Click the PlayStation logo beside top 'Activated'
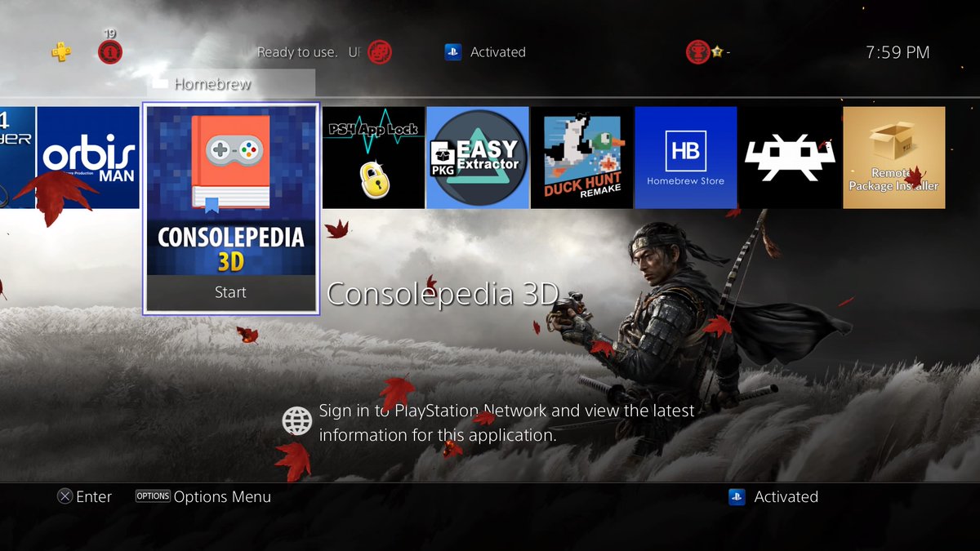Image resolution: width=980 pixels, height=551 pixels. pos(453,52)
